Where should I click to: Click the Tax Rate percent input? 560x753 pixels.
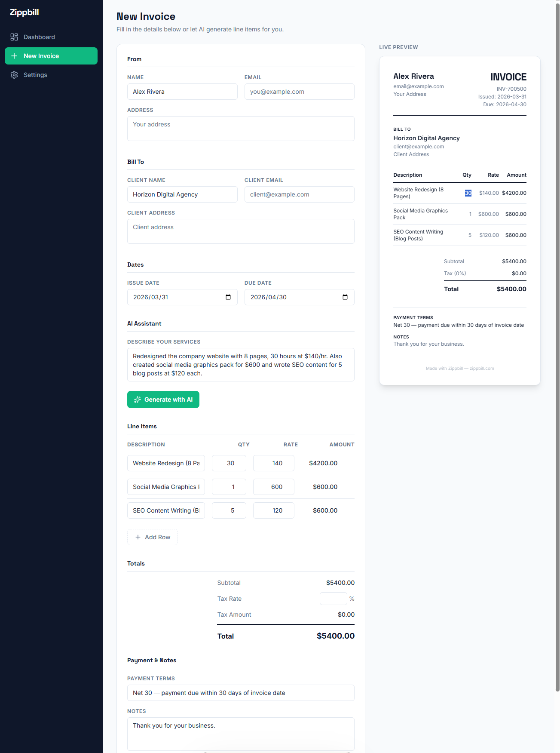[334, 599]
